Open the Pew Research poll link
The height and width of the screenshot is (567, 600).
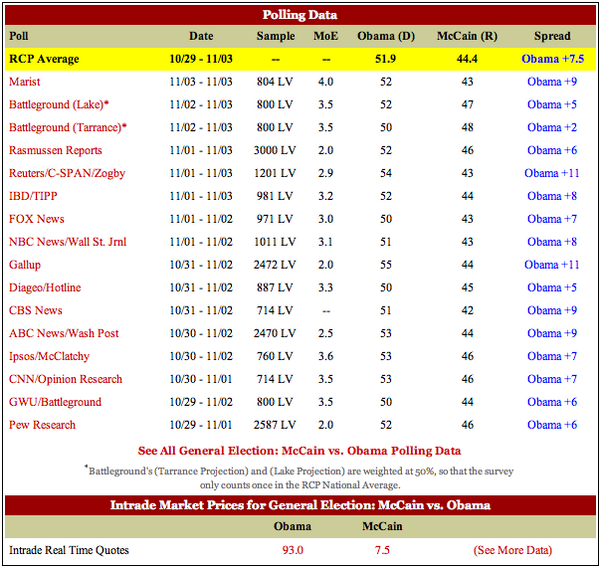[x=42, y=425]
